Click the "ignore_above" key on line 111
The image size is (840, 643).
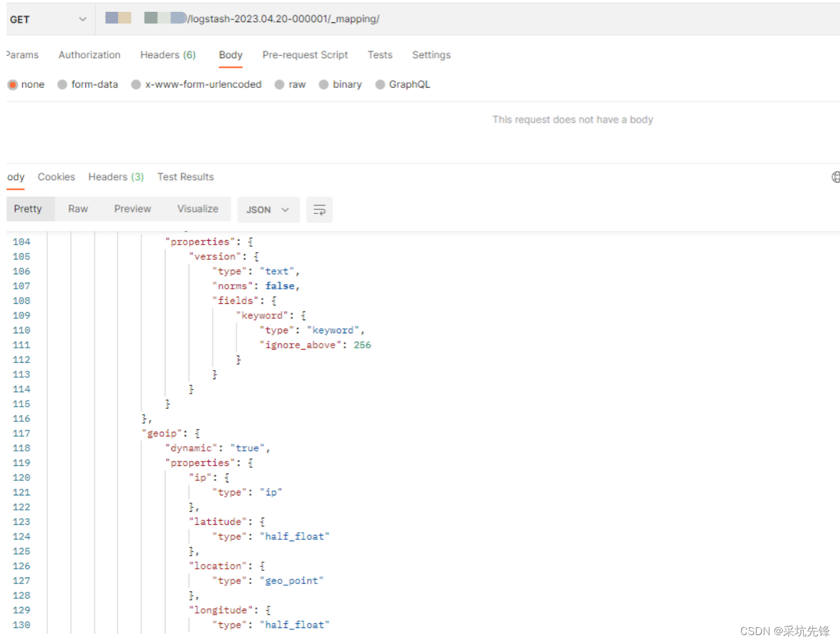pos(301,345)
